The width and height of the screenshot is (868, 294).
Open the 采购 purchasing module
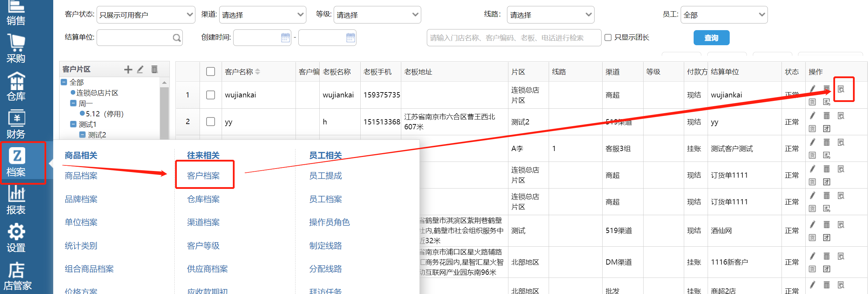tap(16, 48)
